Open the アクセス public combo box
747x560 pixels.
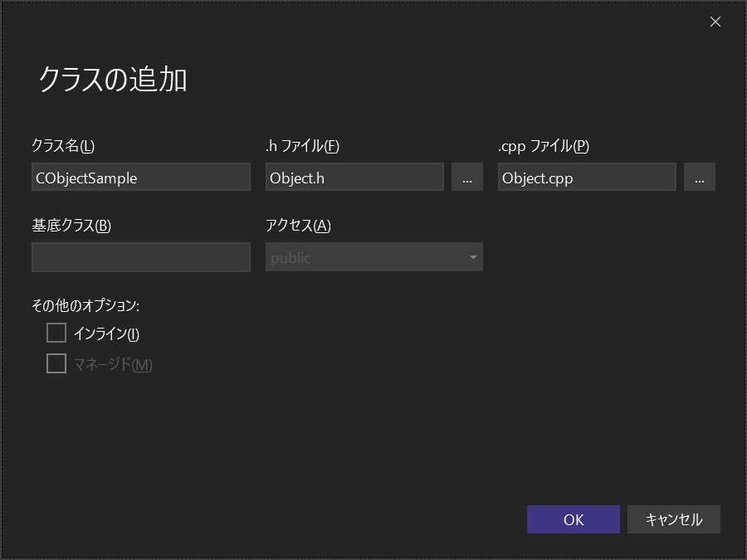point(365,257)
